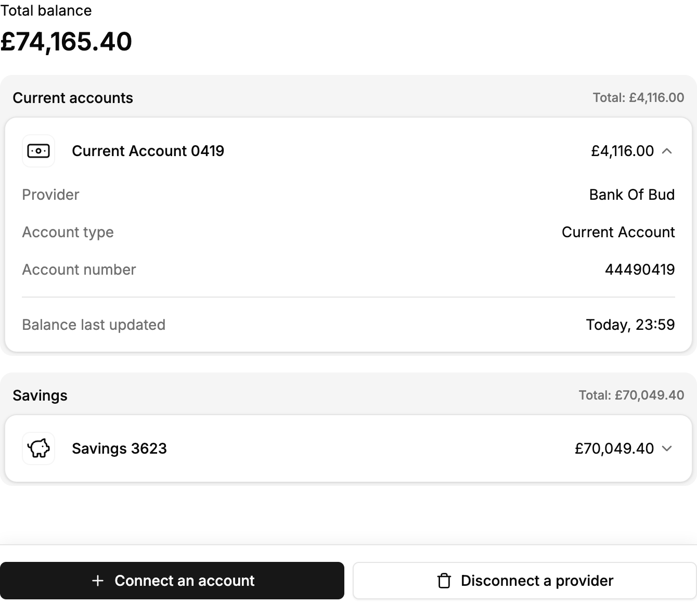Image resolution: width=697 pixels, height=616 pixels.
Task: Click the account number 44490419
Action: coord(639,269)
